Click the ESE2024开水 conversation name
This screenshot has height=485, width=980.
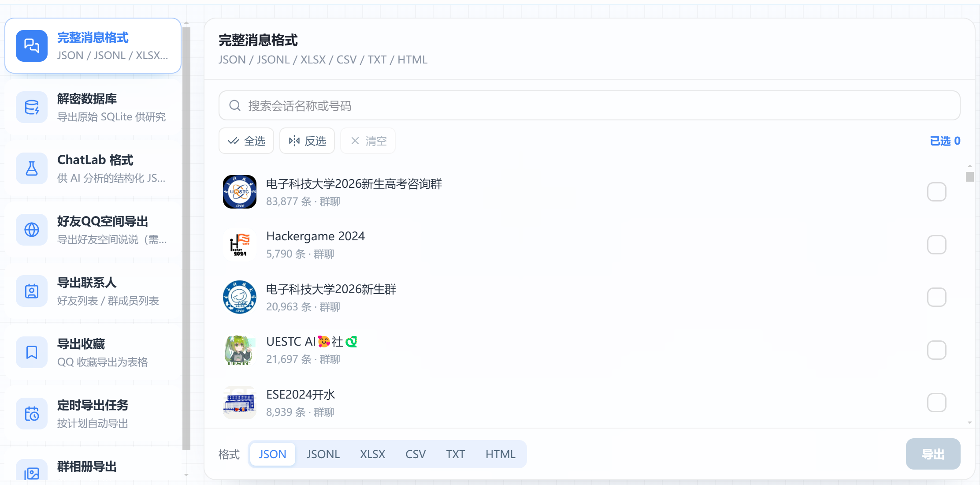click(301, 395)
